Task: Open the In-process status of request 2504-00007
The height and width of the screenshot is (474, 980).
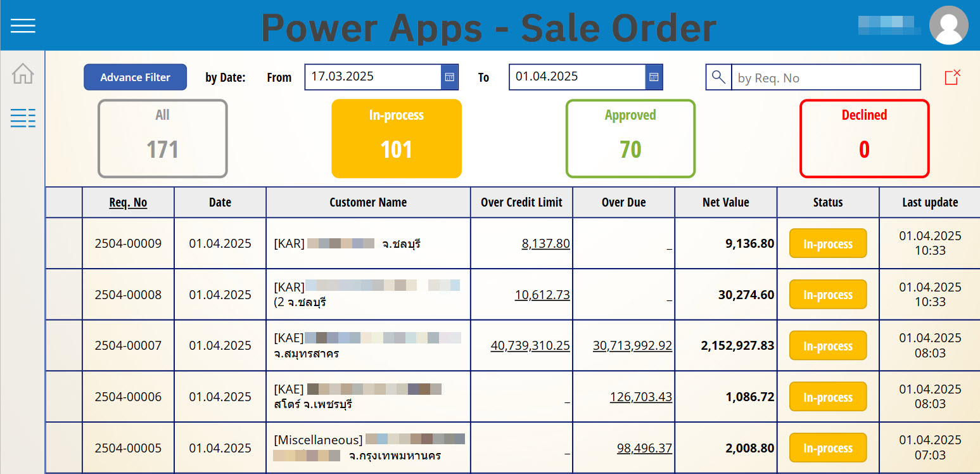Action: pyautogui.click(x=828, y=346)
